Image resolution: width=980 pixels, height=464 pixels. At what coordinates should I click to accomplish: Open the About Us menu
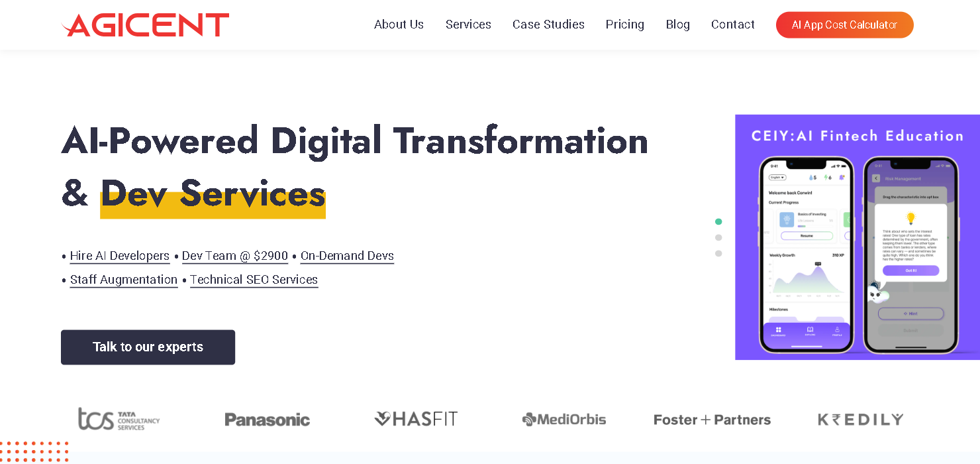399,25
